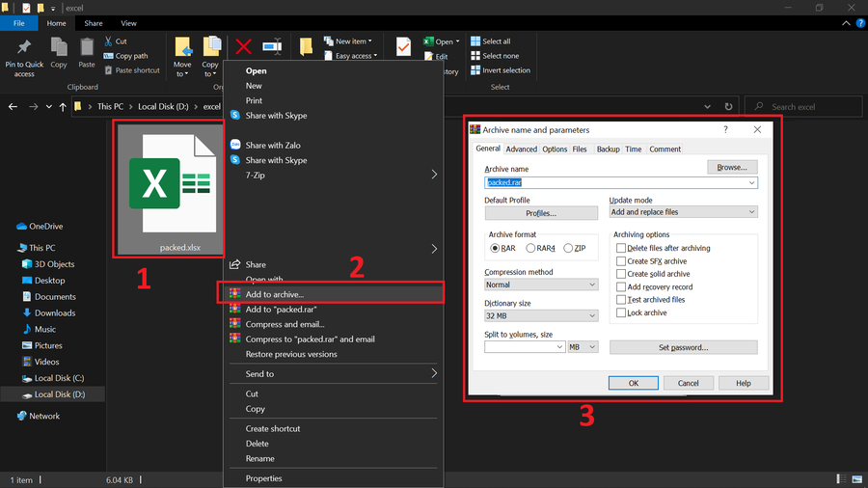Click the New folder icon
Screen dimensions: 868x488
coord(306,47)
